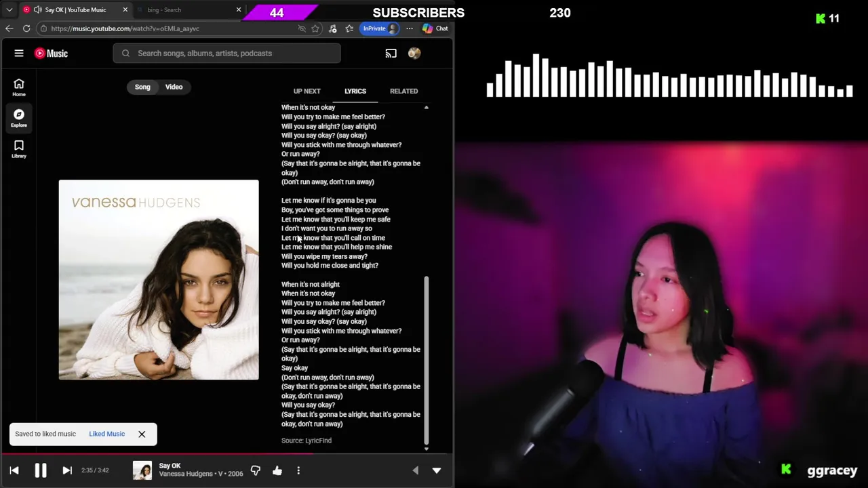Open the YouTube Music hamburger guide menu
Viewport: 868px width, 488px height.
click(x=19, y=54)
